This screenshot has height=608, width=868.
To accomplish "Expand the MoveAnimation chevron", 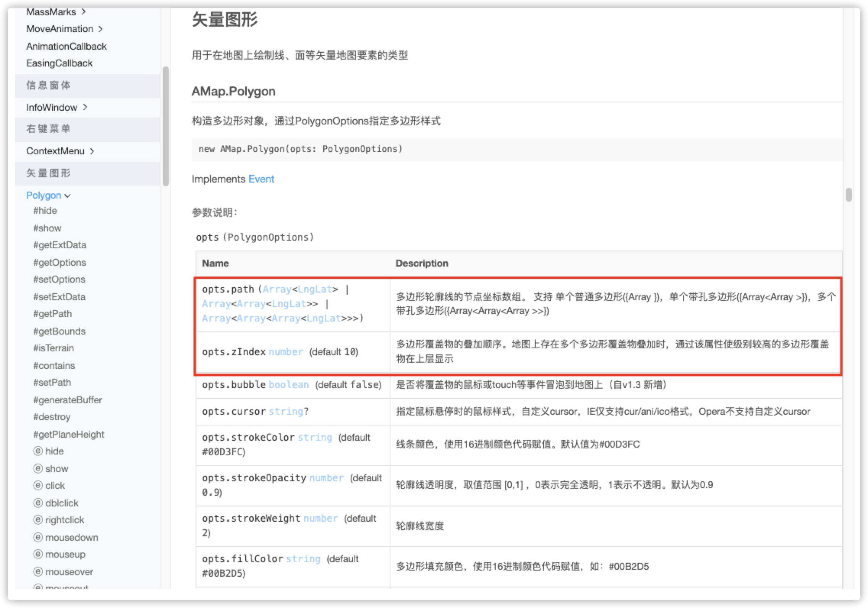I will 100,29.
